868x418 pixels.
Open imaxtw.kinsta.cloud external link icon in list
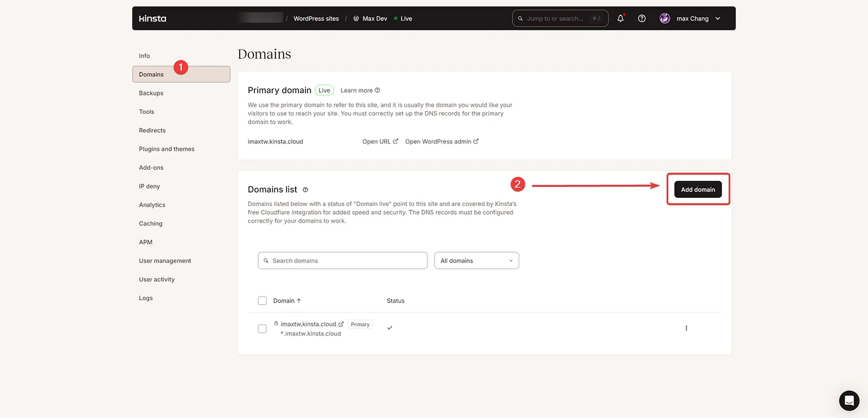[341, 324]
